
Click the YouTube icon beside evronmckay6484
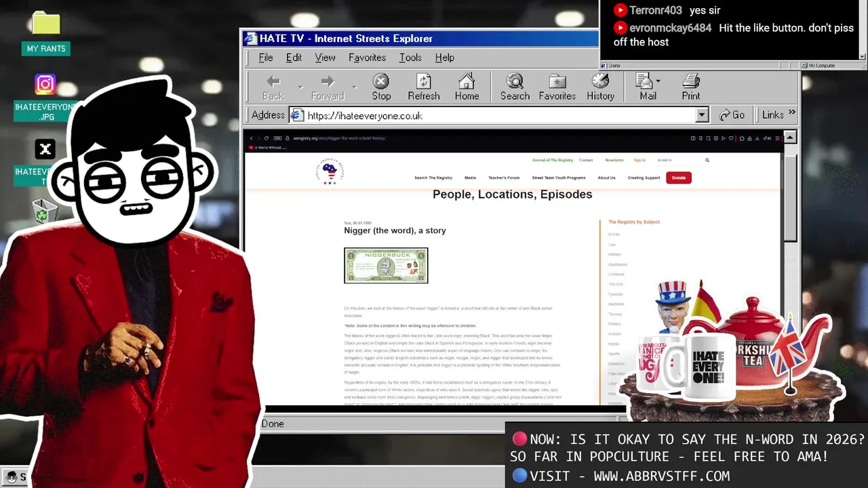point(620,28)
